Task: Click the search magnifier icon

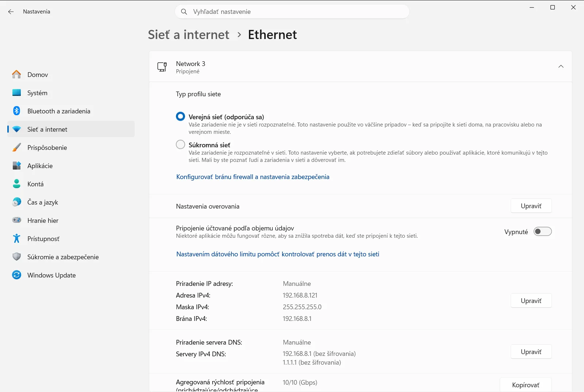Action: (x=184, y=12)
